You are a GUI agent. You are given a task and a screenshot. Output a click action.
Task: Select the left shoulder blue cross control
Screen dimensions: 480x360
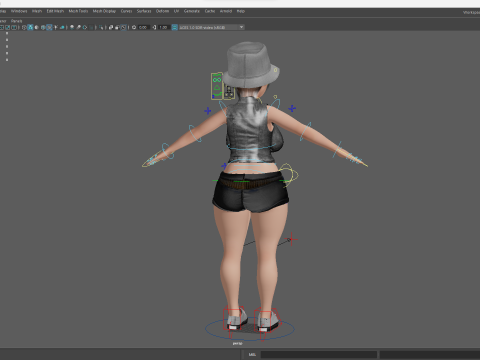(208, 110)
